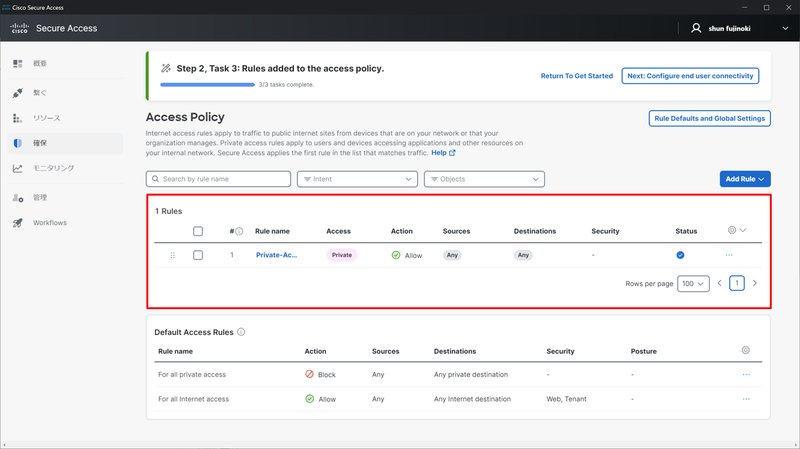Open the 概要 overview sidebar item
This screenshot has width=800, height=449.
coord(65,63)
